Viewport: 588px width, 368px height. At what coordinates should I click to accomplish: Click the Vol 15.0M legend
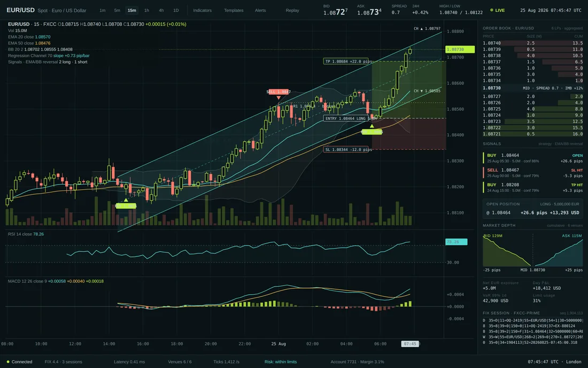[17, 31]
